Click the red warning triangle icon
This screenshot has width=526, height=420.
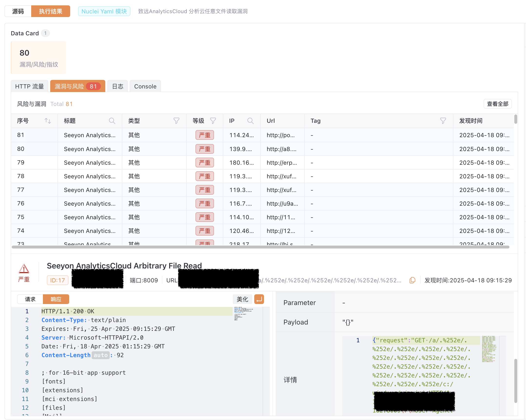[x=24, y=269]
